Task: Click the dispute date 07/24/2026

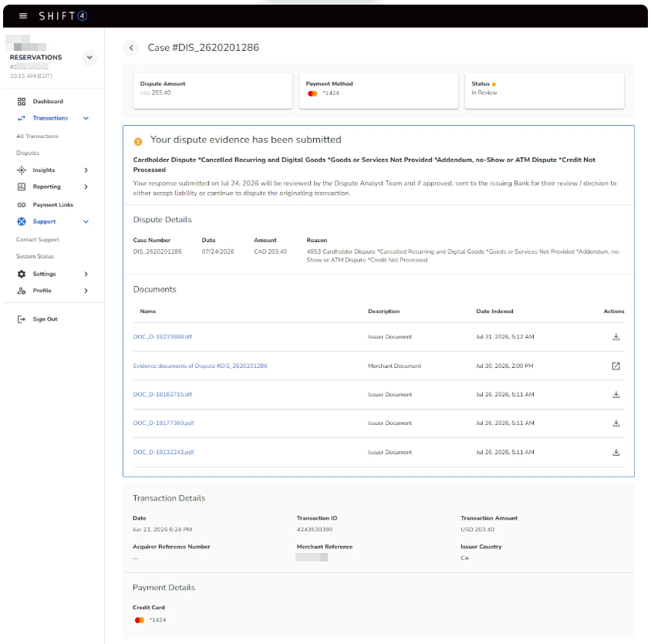Action: (218, 251)
